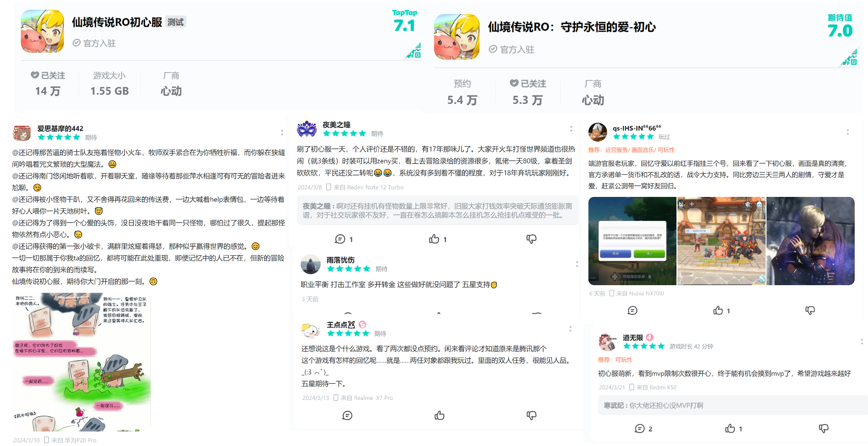
Task: Open 寒武纪 reply on 道无限 review
Action: point(733,405)
